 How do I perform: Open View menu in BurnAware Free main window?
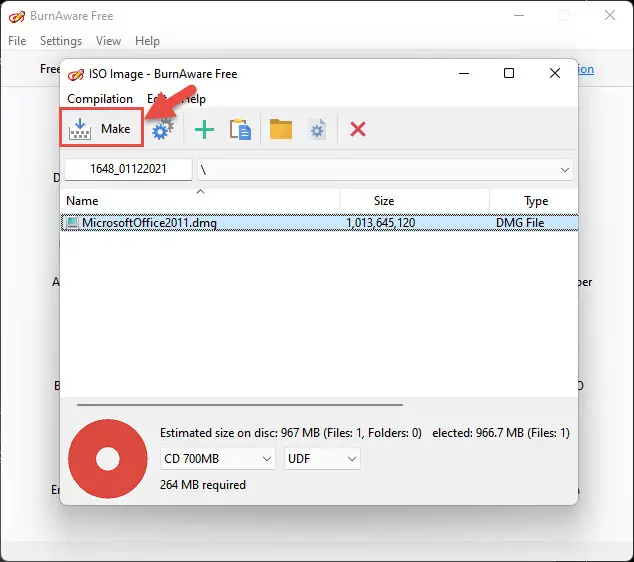click(108, 41)
